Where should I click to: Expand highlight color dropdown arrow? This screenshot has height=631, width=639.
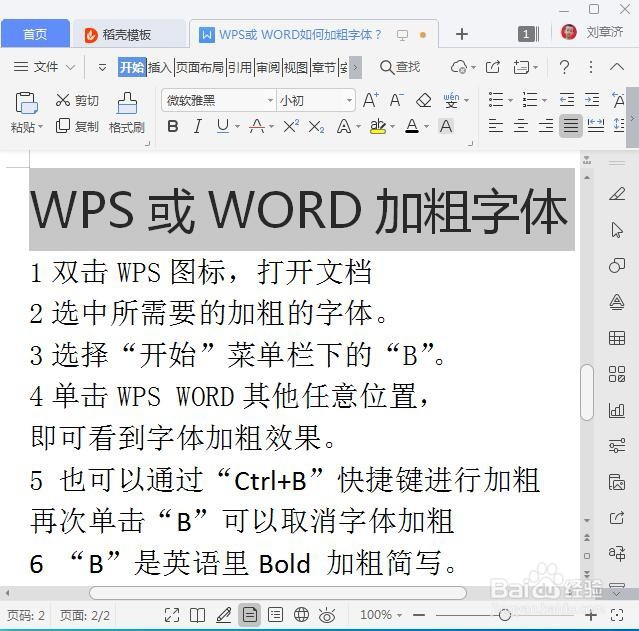[392, 126]
